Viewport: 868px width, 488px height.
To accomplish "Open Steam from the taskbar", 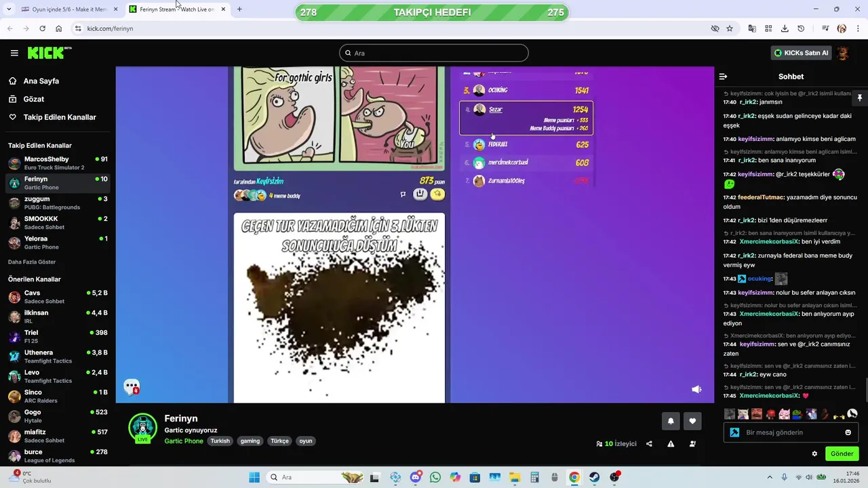I will pyautogui.click(x=594, y=477).
